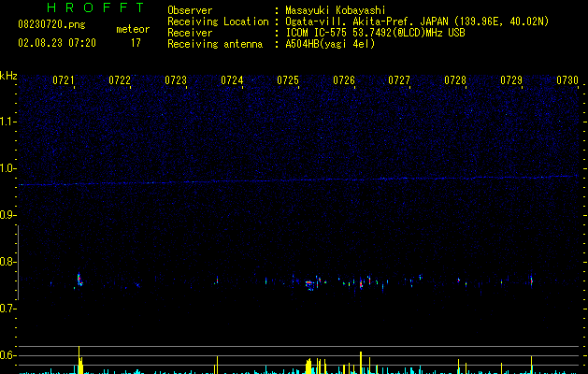Click the ICOM IC-575 receiver text
588x374 pixels.
pos(375,33)
